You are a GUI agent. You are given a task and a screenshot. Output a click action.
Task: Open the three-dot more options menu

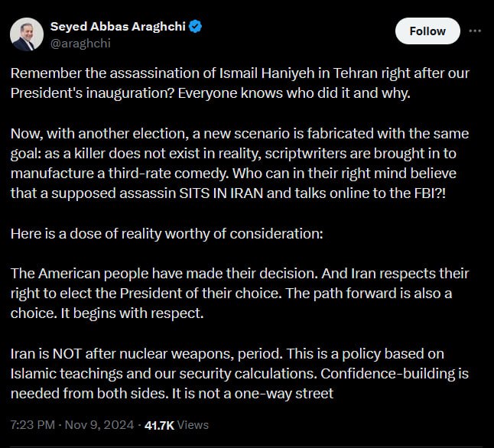coord(475,31)
